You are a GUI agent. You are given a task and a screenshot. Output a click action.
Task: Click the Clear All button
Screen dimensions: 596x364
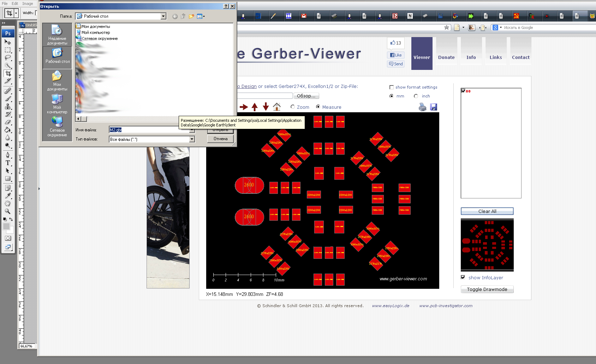pyautogui.click(x=487, y=211)
